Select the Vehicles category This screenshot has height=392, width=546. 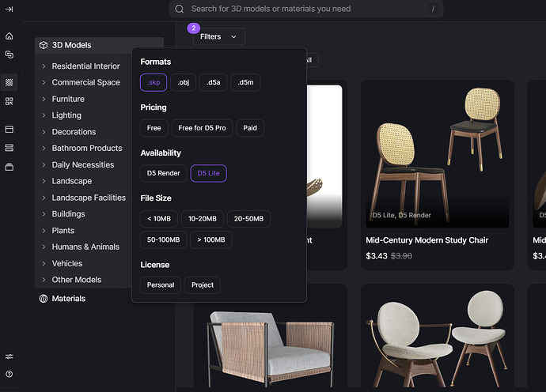point(67,263)
